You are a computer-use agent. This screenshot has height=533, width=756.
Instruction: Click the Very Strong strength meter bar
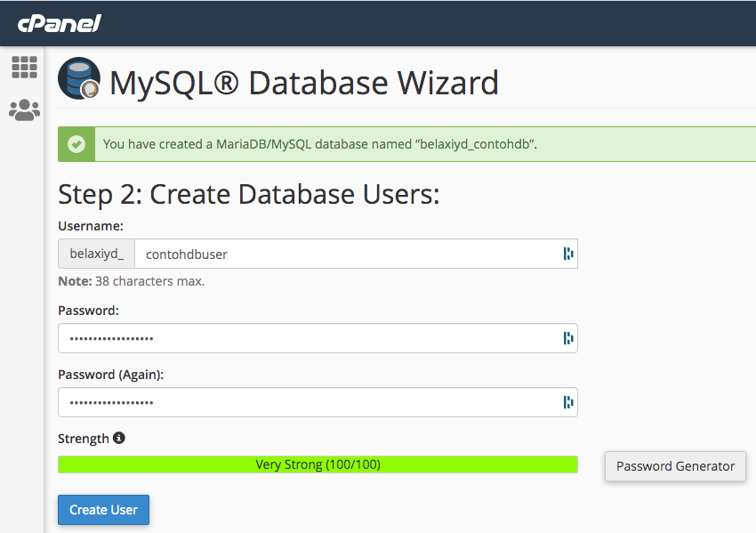318,464
